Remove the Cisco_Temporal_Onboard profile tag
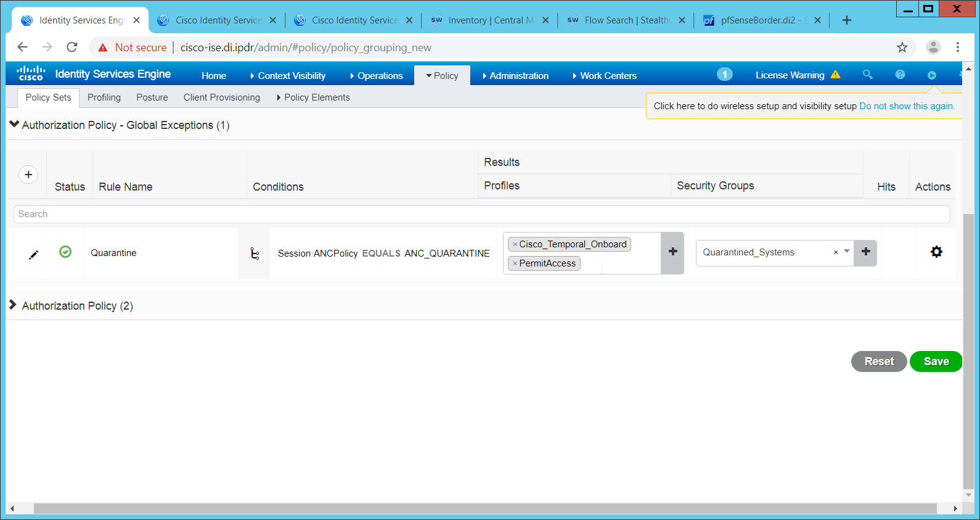Image resolution: width=980 pixels, height=520 pixels. pyautogui.click(x=515, y=244)
